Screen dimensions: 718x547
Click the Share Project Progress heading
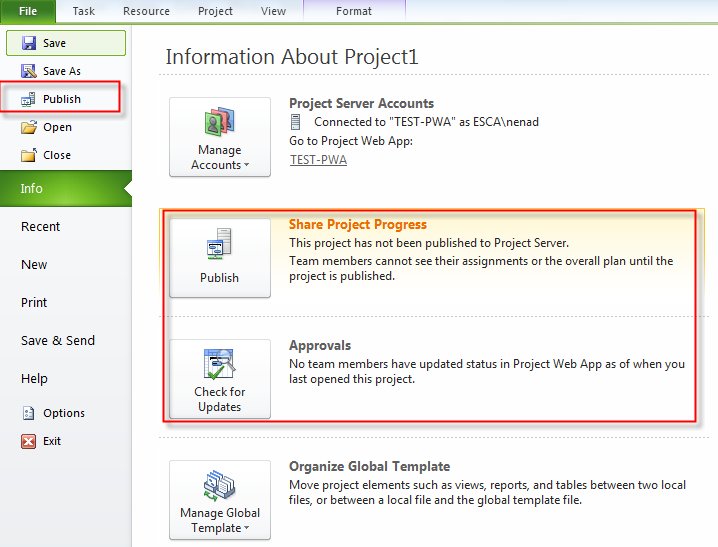click(357, 225)
